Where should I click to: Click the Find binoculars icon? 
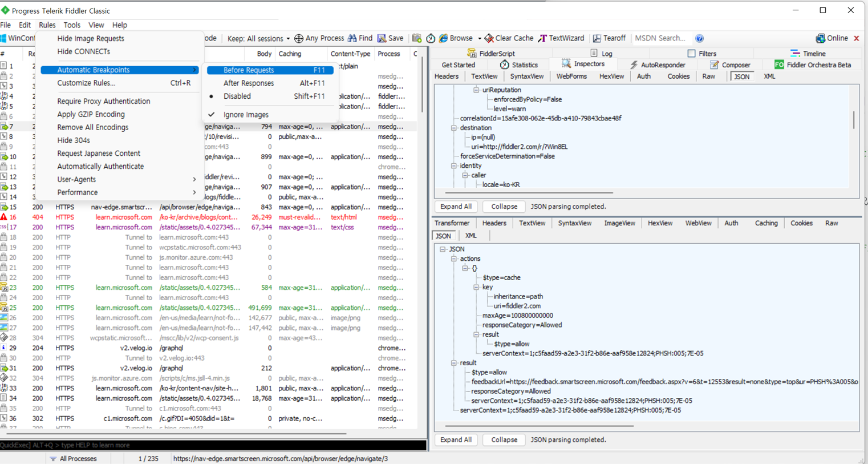352,38
